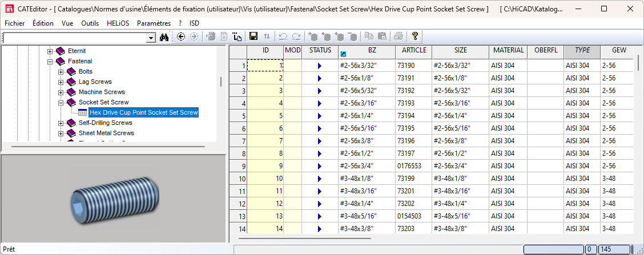644x255 pixels.
Task: Click the help question mark icon
Action: pyautogui.click(x=415, y=37)
